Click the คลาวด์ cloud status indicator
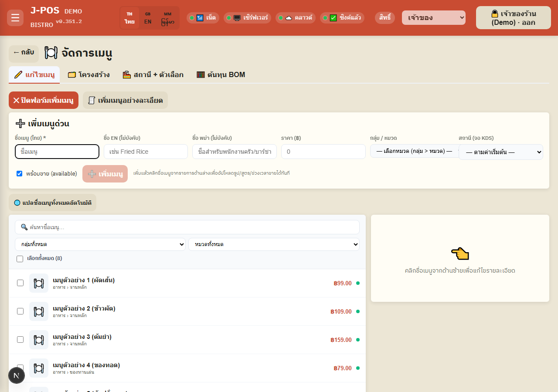Viewport: 558px width, 392px height. click(x=296, y=18)
